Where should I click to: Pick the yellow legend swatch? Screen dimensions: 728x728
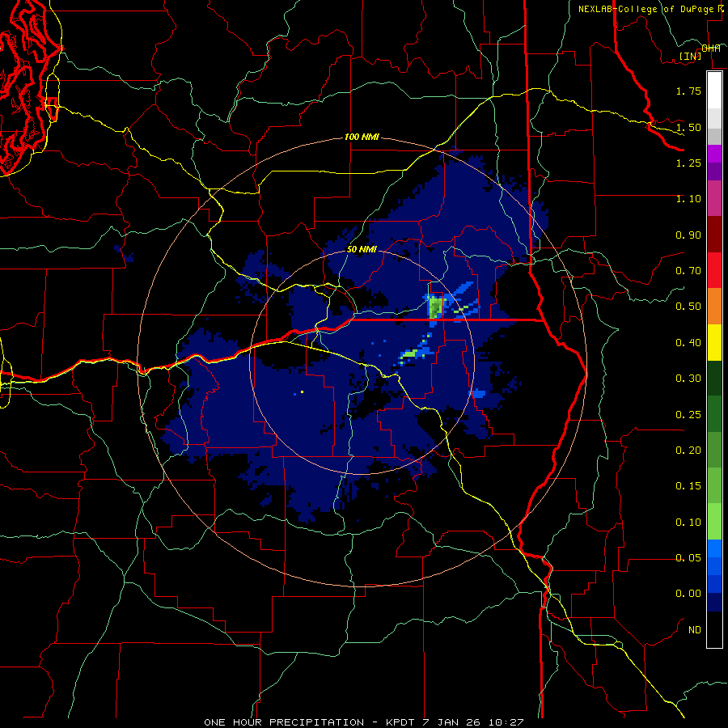[714, 343]
